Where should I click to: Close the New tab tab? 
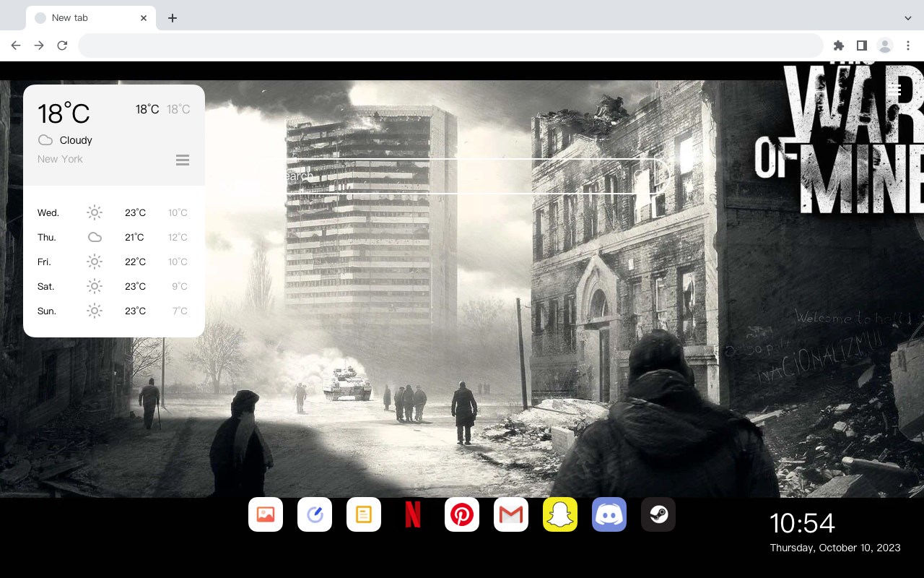click(x=144, y=18)
